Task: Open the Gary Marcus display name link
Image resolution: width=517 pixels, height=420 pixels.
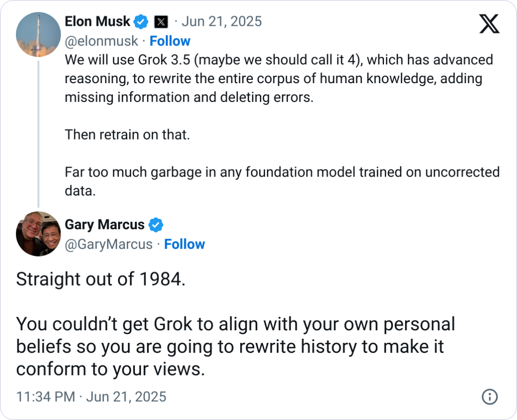Action: click(x=104, y=225)
